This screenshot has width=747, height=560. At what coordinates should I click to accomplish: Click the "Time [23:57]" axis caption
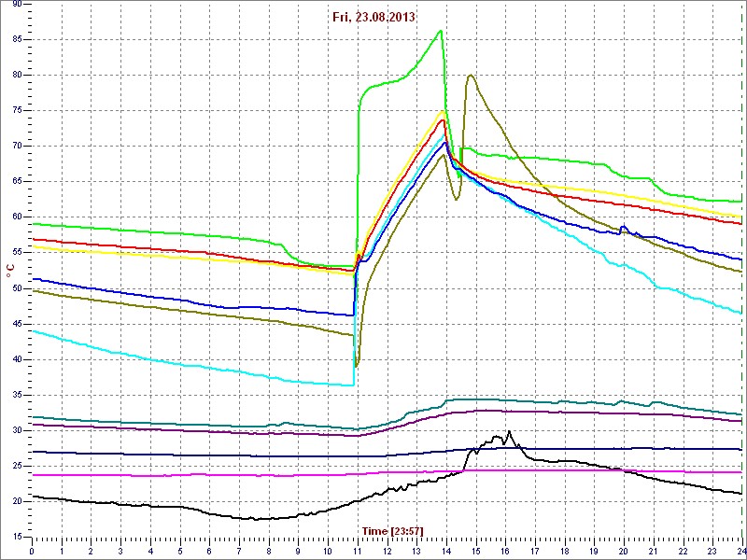pyautogui.click(x=392, y=530)
